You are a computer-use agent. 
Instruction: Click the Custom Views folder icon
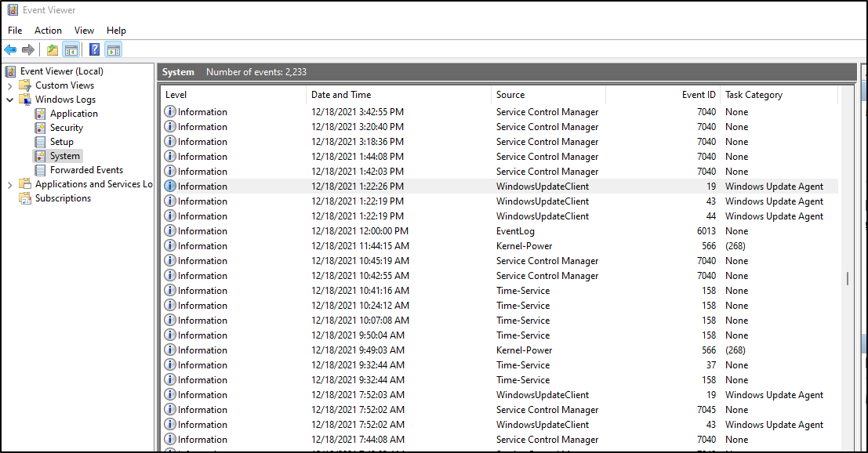25,85
